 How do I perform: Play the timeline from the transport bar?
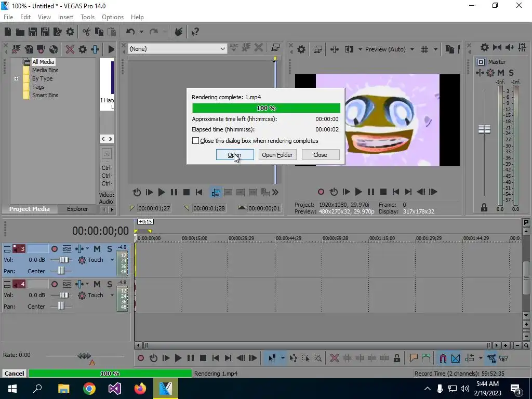coord(178,358)
